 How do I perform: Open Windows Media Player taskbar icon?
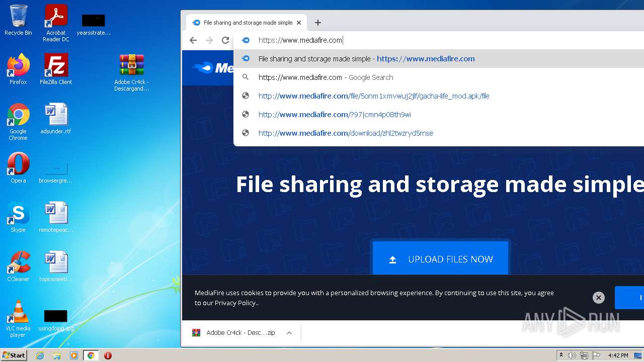[x=74, y=355]
